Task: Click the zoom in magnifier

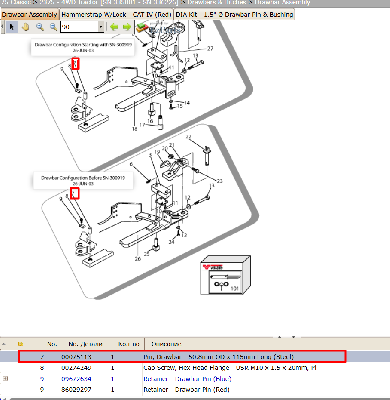Action: (40, 27)
